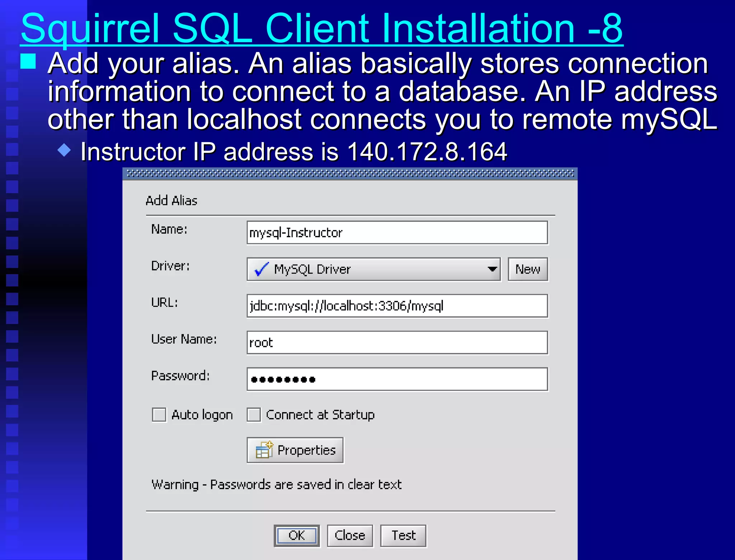
Task: Click the Password field
Action: (x=397, y=379)
